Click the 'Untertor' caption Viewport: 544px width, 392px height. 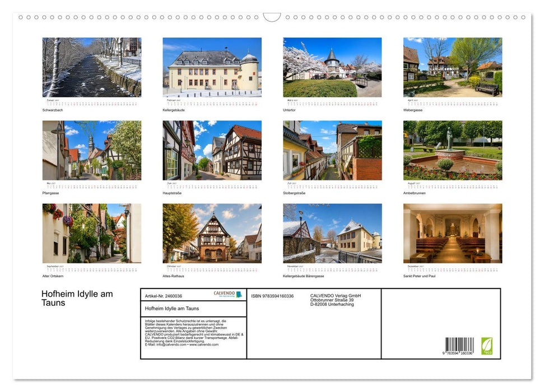point(289,110)
